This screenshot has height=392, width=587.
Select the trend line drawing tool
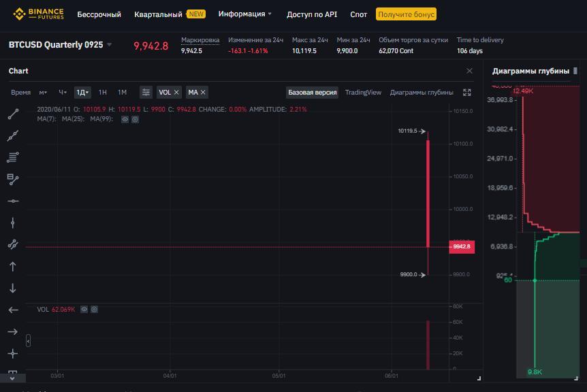13,114
